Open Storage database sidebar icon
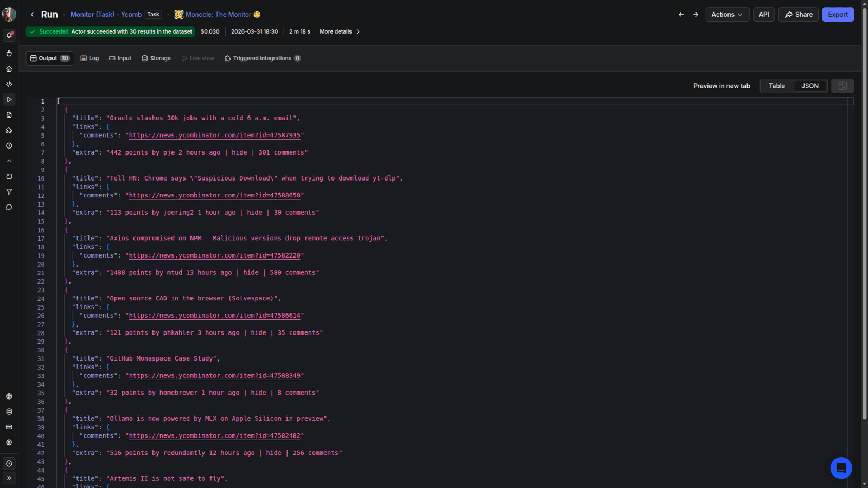This screenshot has width=868, height=488. tap(9, 412)
